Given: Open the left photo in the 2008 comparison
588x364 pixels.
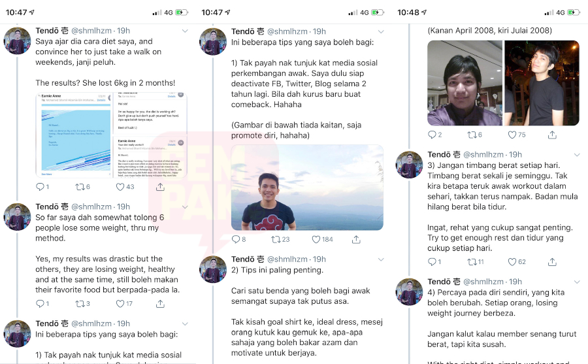Looking at the screenshot, I should 465,83.
